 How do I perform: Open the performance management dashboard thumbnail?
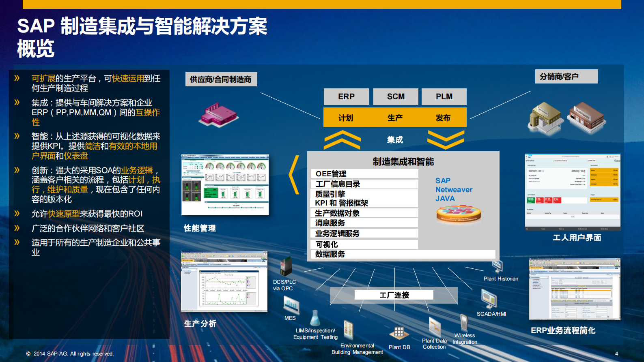(x=225, y=185)
